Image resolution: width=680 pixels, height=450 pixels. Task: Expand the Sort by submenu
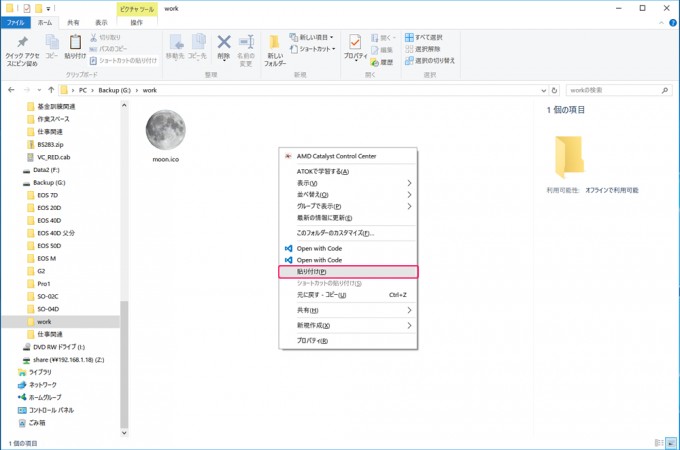348,195
